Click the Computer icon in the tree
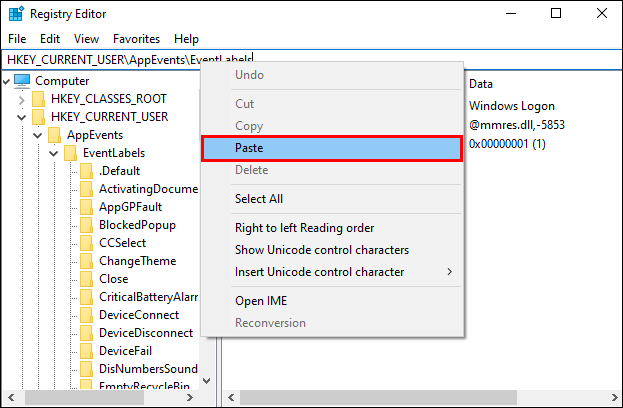Image resolution: width=623 pixels, height=408 pixels. coord(22,81)
